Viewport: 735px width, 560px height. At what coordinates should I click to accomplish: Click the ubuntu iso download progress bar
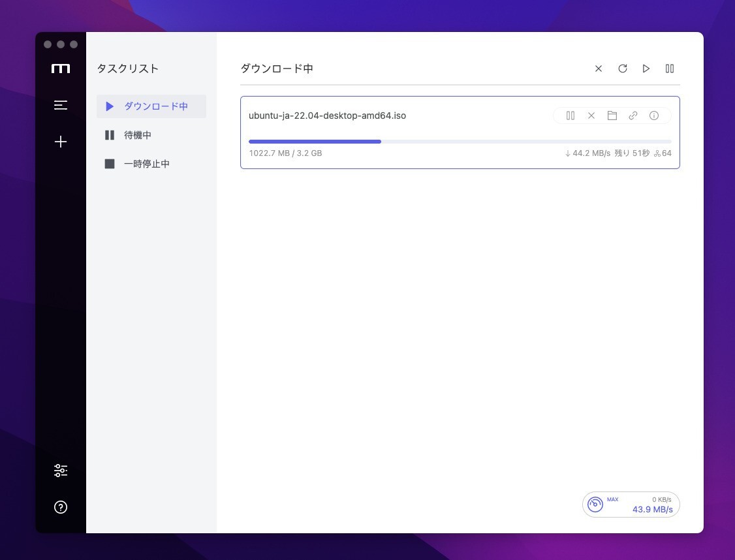pyautogui.click(x=460, y=142)
